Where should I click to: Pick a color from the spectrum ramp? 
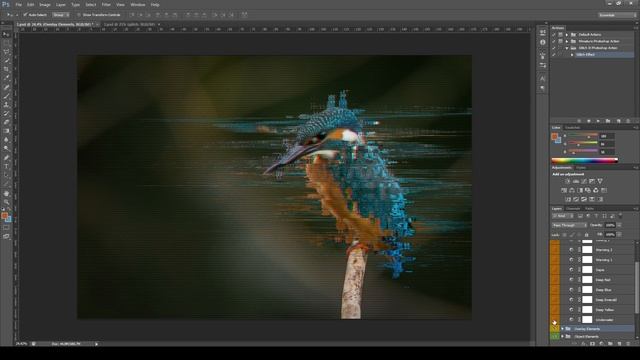pyautogui.click(x=584, y=160)
